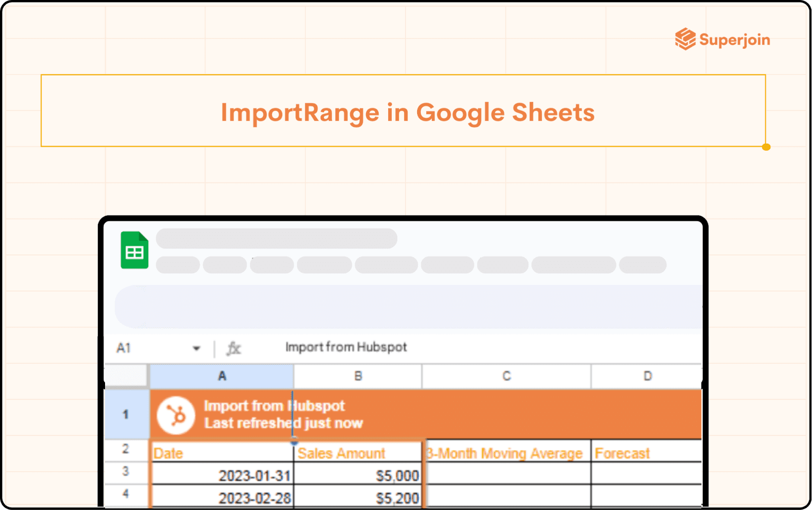Click the cell with 2023-02-28
The image size is (812, 510).
222,496
